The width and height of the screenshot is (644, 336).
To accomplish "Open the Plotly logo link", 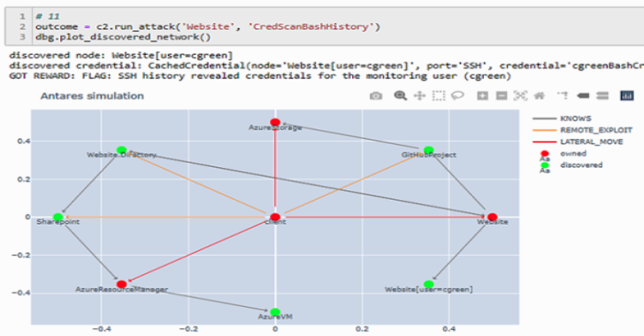I will [626, 95].
